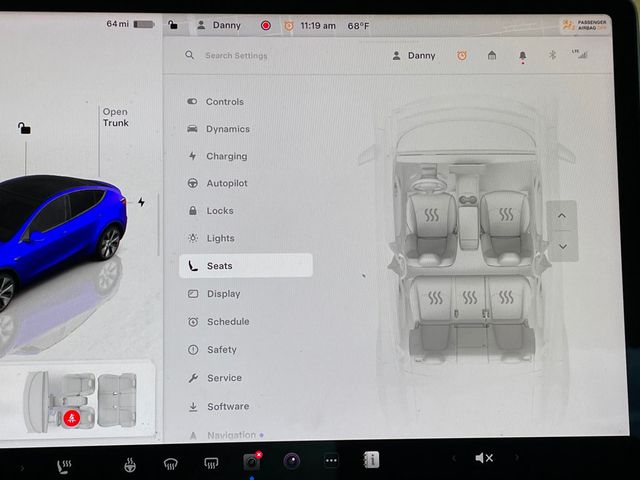Screen dimensions: 640x480
Task: Tap the unlock padlock above the car
Action: coord(24,128)
